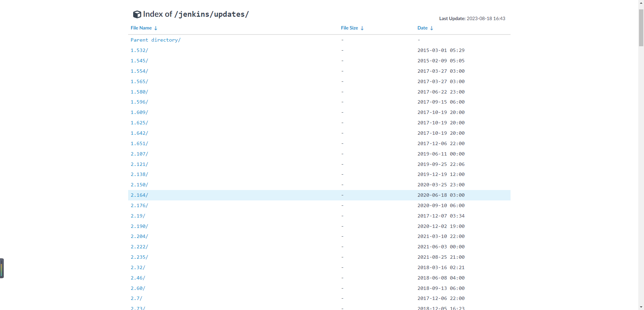Image resolution: width=644 pixels, height=310 pixels.
Task: Open the 2.121/ folder
Action: pos(140,164)
